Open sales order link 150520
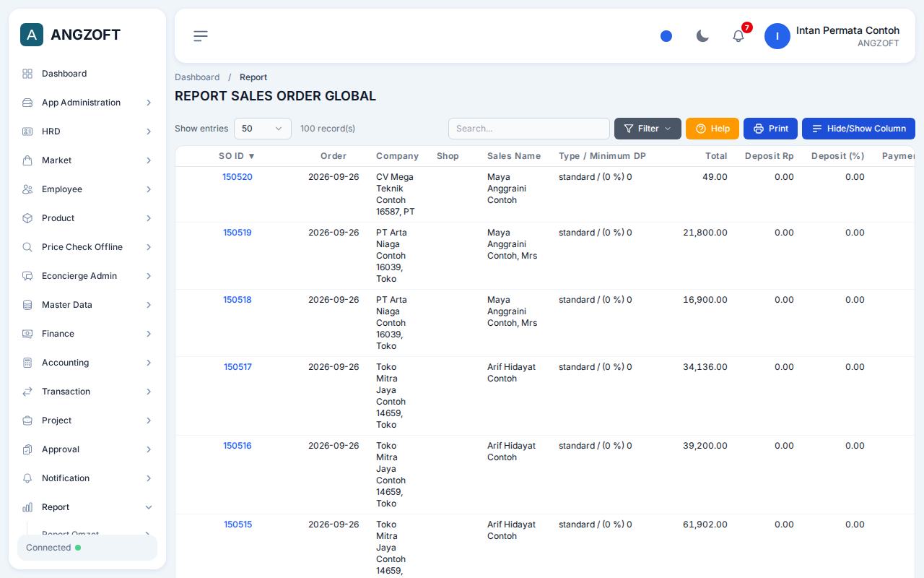The height and width of the screenshot is (578, 924). click(x=237, y=177)
